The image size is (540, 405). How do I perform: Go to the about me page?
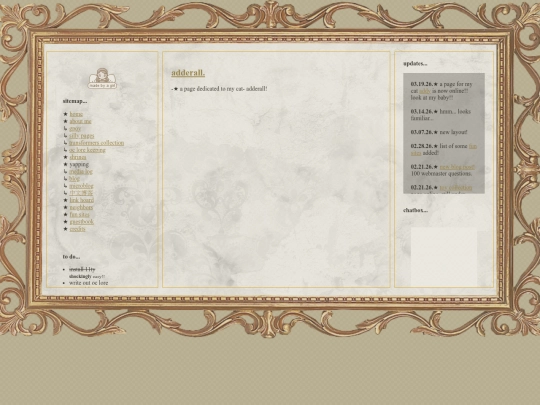coord(80,121)
